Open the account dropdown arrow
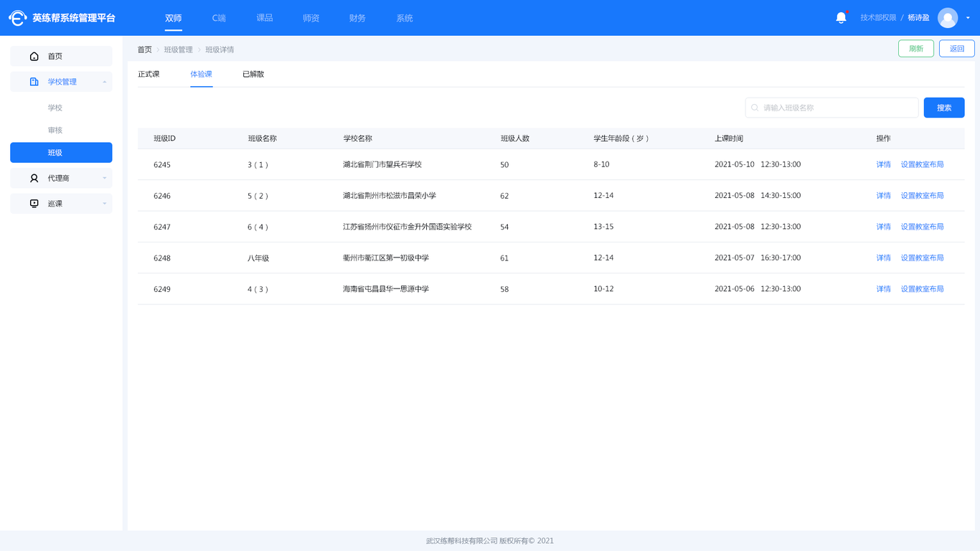The height and width of the screenshot is (551, 980). (x=968, y=18)
